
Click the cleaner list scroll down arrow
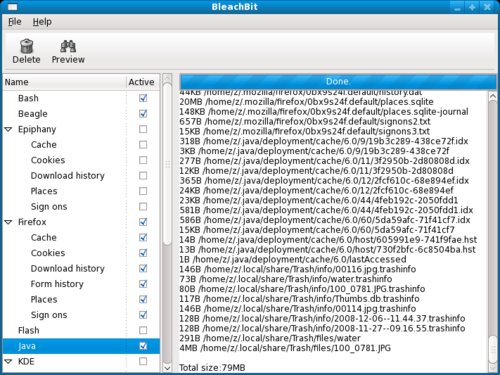167,368
